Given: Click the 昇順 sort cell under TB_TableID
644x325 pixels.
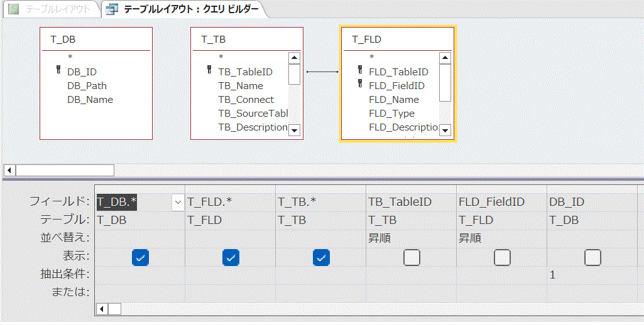Looking at the screenshot, I should (411, 238).
